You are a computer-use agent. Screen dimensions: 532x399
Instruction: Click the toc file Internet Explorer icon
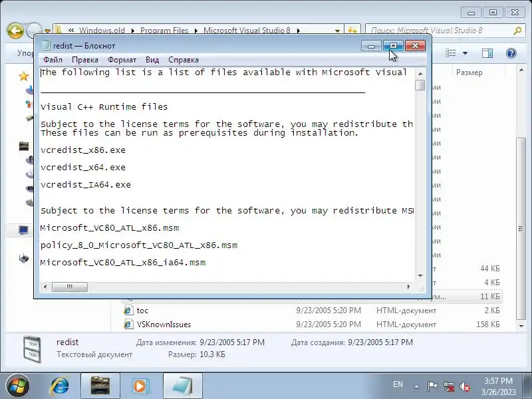coord(128,310)
